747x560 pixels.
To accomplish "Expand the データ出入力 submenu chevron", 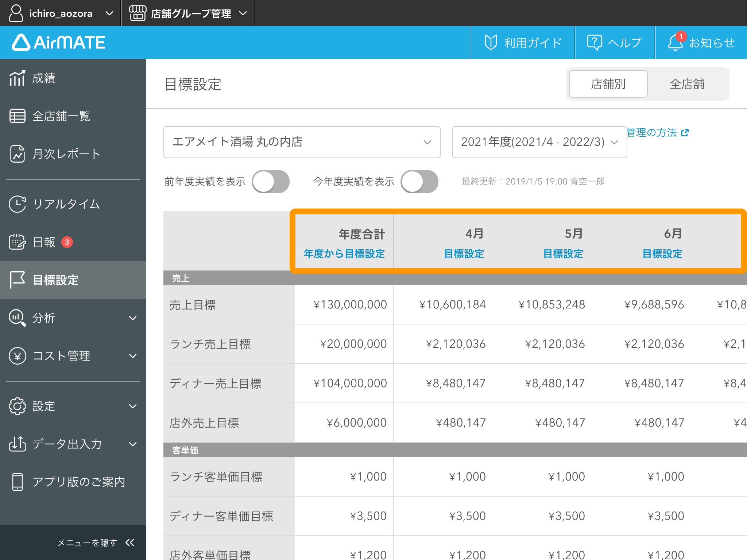I will 133,444.
